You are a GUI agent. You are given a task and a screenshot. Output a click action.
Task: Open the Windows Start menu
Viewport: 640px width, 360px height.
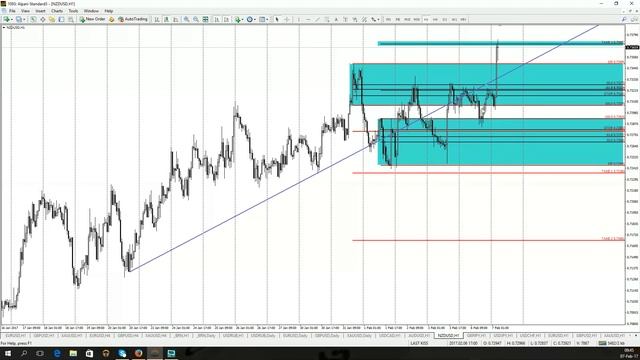8,353
